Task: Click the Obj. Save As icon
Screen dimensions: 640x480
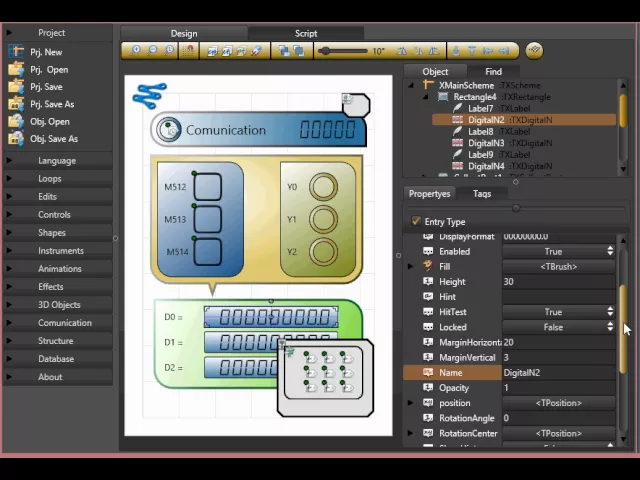Action: pyautogui.click(x=16, y=138)
